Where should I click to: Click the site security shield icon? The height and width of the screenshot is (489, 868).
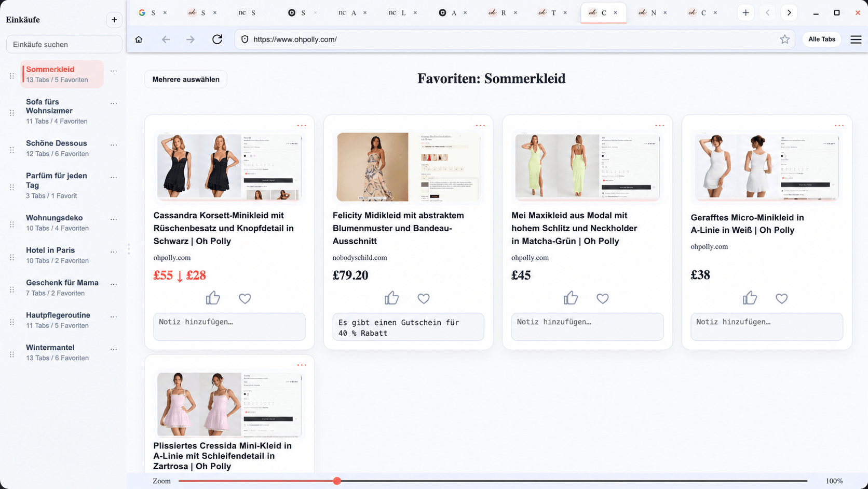(x=245, y=39)
